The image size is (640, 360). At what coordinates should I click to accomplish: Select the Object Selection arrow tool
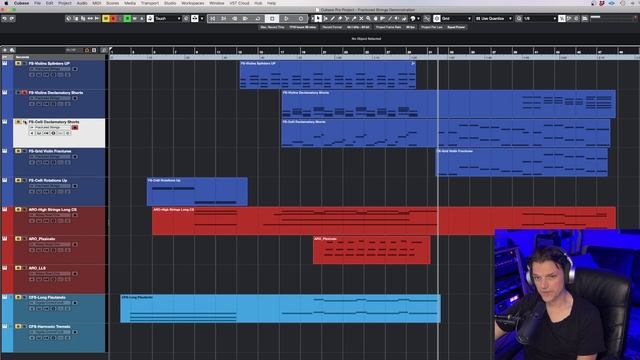click(x=318, y=18)
